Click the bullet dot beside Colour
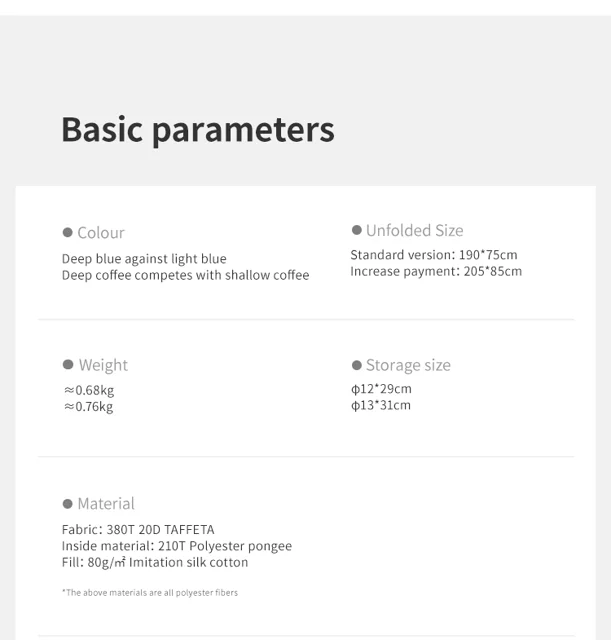 (67, 232)
